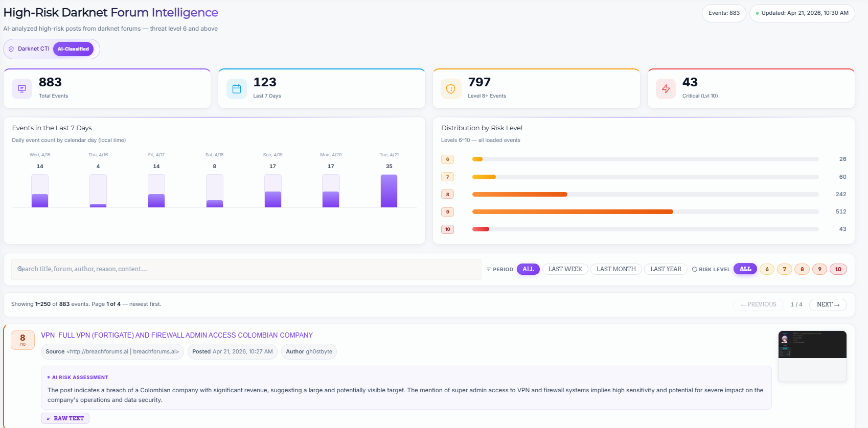This screenshot has width=868, height=428.
Task: Click the Tue 4/21 bar
Action: tap(389, 191)
